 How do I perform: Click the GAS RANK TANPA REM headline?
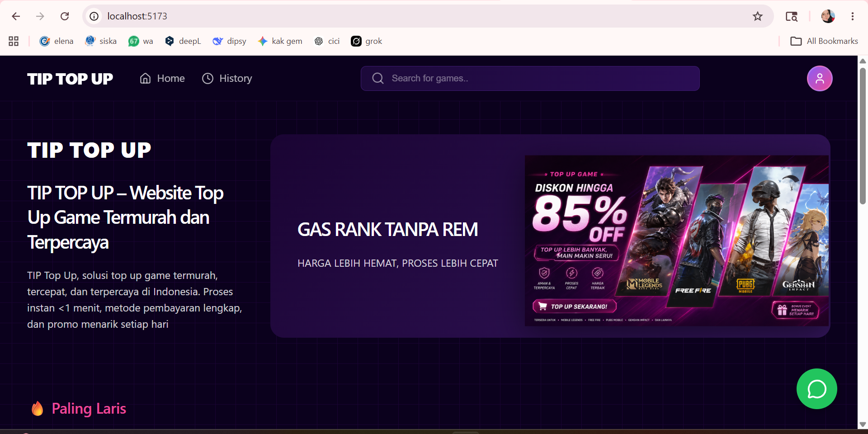(x=387, y=230)
